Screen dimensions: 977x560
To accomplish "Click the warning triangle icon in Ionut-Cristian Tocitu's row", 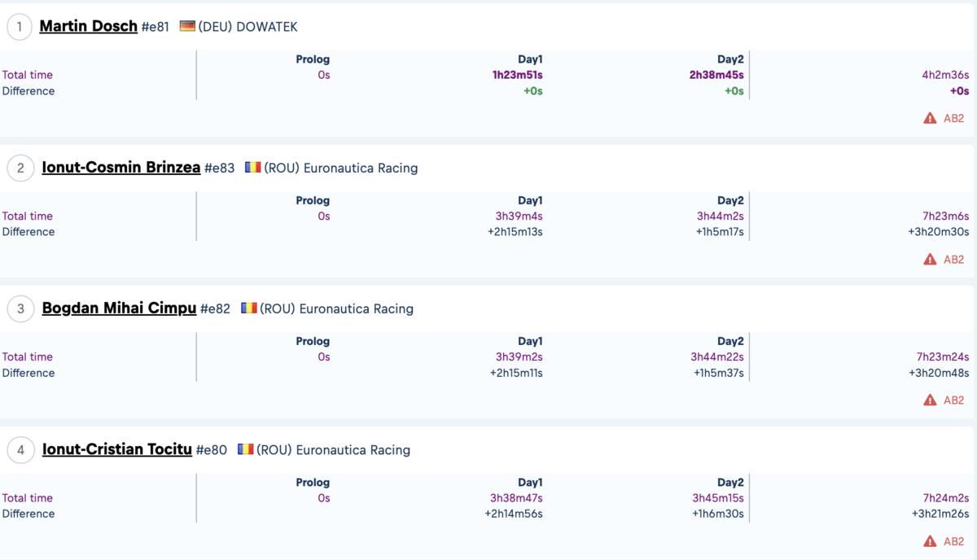I will tap(930, 540).
